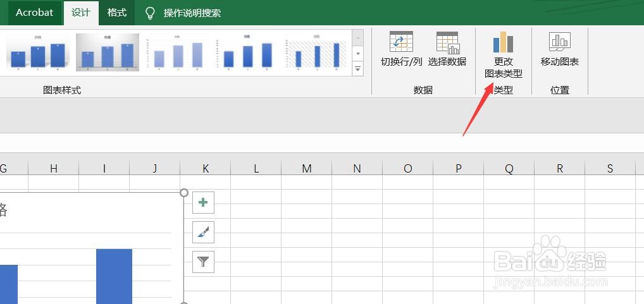The height and width of the screenshot is (304, 644).
Task: Select column I header
Action: coord(104,168)
